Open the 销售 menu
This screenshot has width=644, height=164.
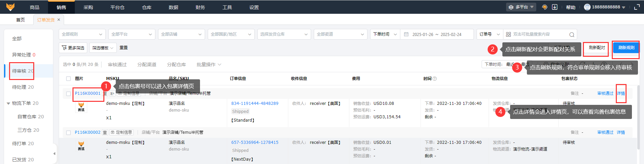coord(61,7)
